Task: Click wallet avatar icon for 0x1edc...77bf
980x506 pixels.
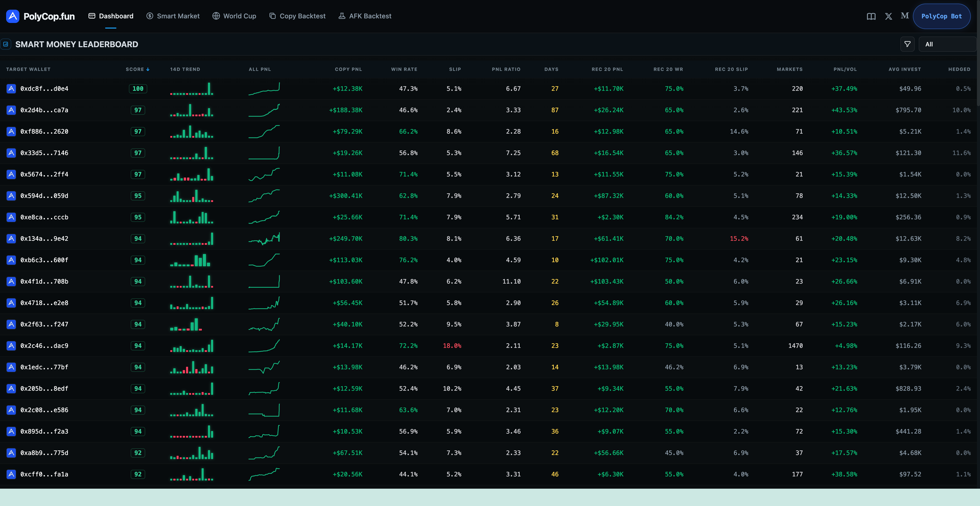Action: coord(11,367)
